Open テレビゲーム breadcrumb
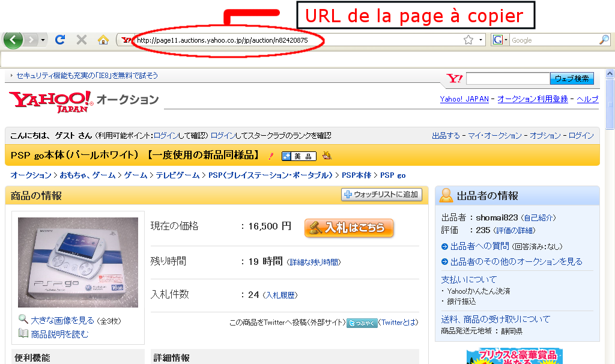615x364 pixels. (x=178, y=175)
